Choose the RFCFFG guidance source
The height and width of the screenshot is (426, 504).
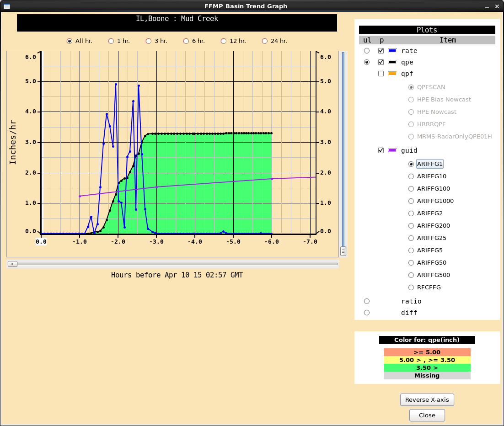click(424, 288)
